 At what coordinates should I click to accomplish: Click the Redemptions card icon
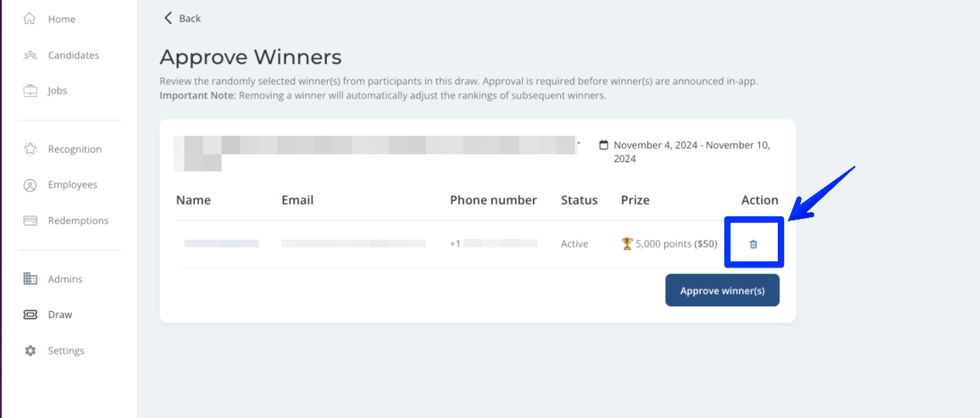tap(30, 220)
